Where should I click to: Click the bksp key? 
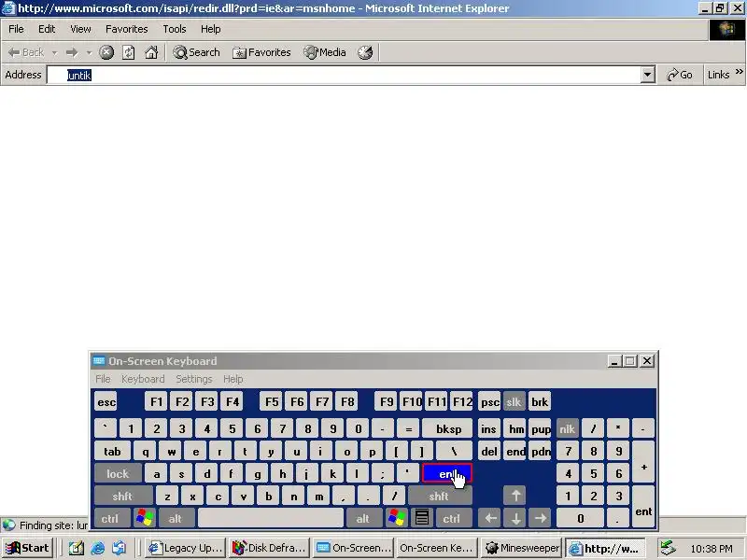[448, 429]
